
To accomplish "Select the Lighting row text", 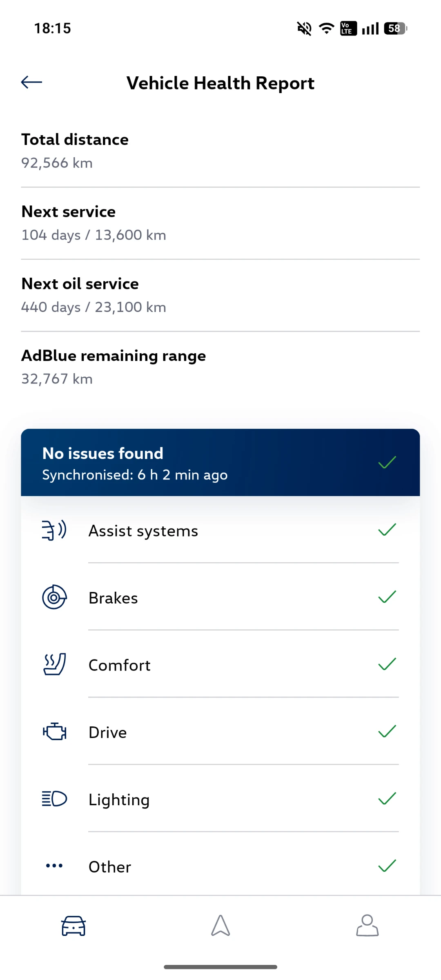I will pyautogui.click(x=119, y=800).
